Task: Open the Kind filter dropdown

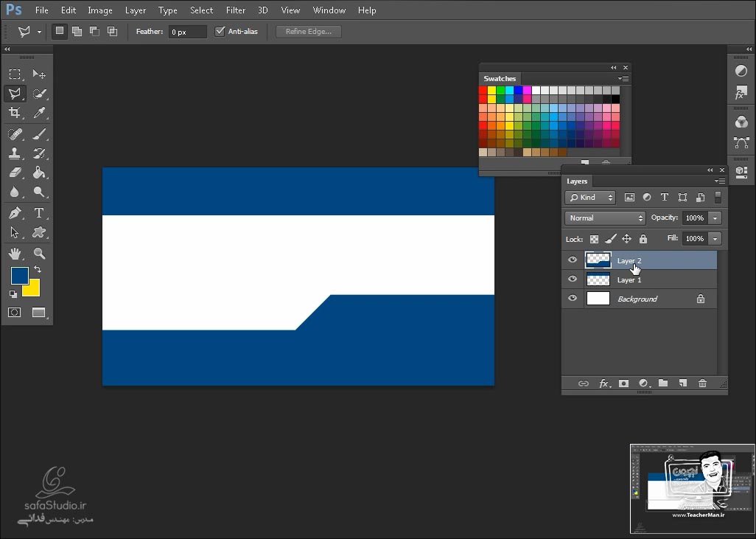Action: tap(590, 198)
